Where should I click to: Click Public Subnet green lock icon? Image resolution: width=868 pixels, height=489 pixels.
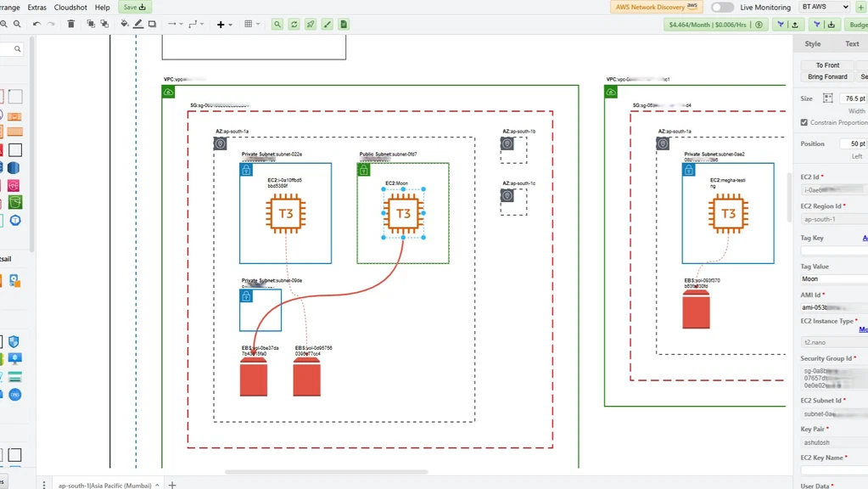tap(364, 170)
